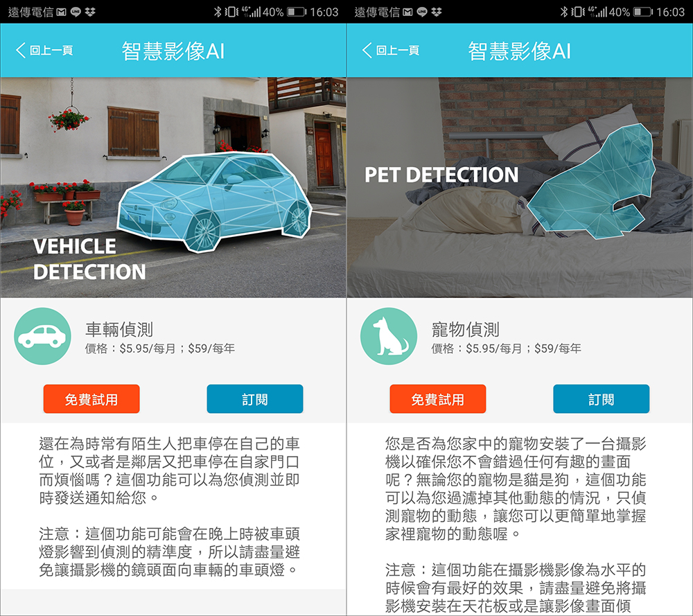Screen dimensions: 693x616
Task: Tap 訂閱 button under 寵物偵測
Action: tap(602, 399)
